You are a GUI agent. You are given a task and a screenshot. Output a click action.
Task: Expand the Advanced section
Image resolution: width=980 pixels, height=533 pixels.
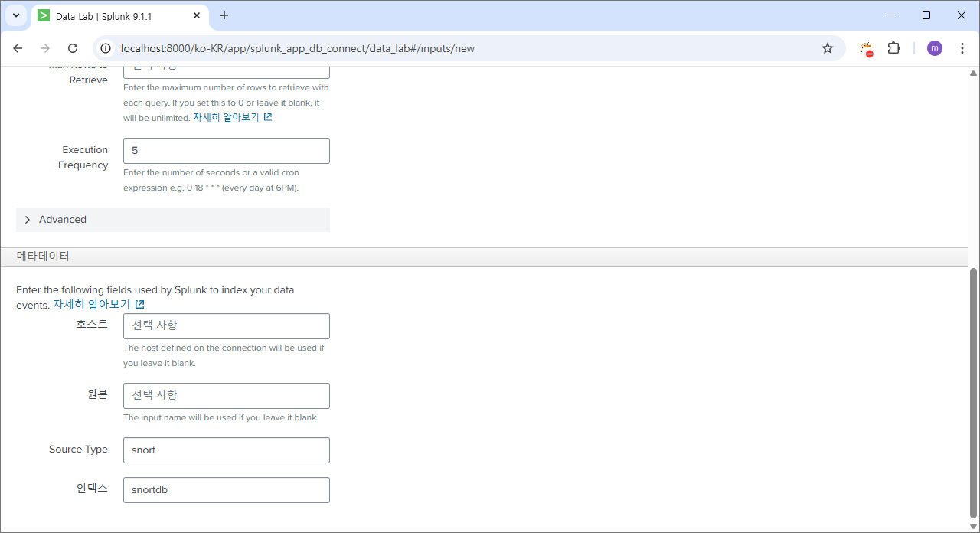tap(173, 220)
